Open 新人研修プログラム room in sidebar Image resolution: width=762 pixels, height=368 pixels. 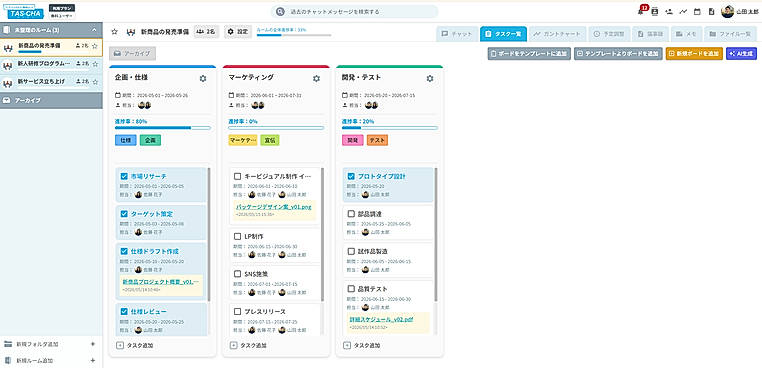51,64
